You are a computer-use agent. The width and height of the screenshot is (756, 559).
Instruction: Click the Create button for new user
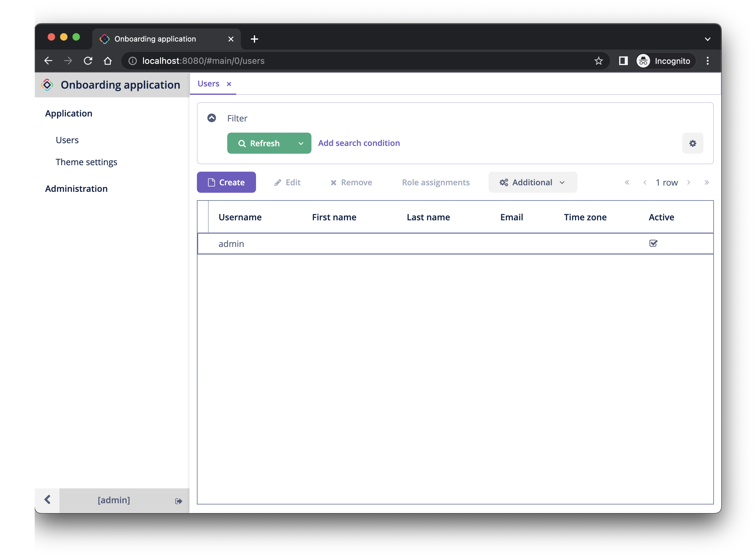click(227, 182)
